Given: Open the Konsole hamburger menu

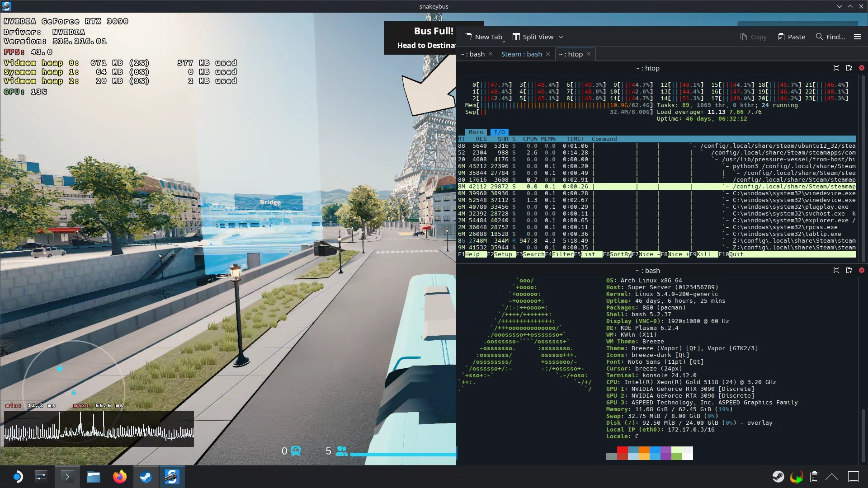Looking at the screenshot, I should click(858, 37).
